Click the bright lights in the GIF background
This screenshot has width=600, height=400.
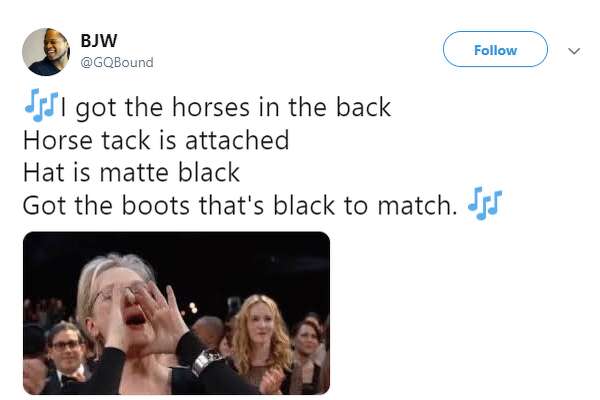193,307
